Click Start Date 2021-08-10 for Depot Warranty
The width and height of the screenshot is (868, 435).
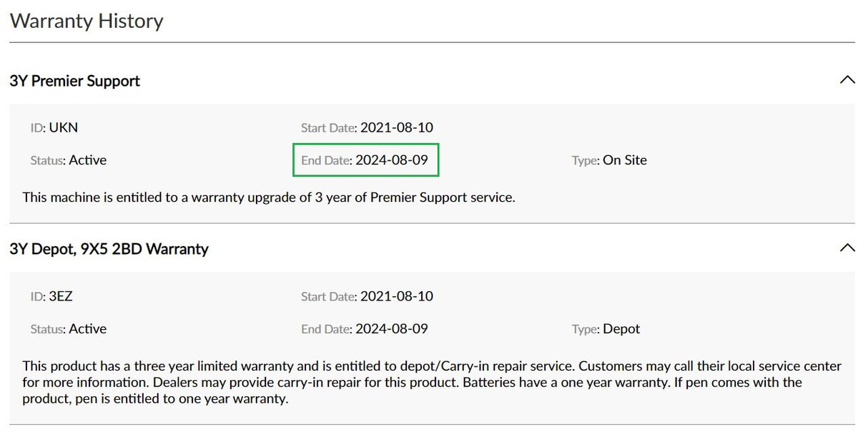point(396,296)
